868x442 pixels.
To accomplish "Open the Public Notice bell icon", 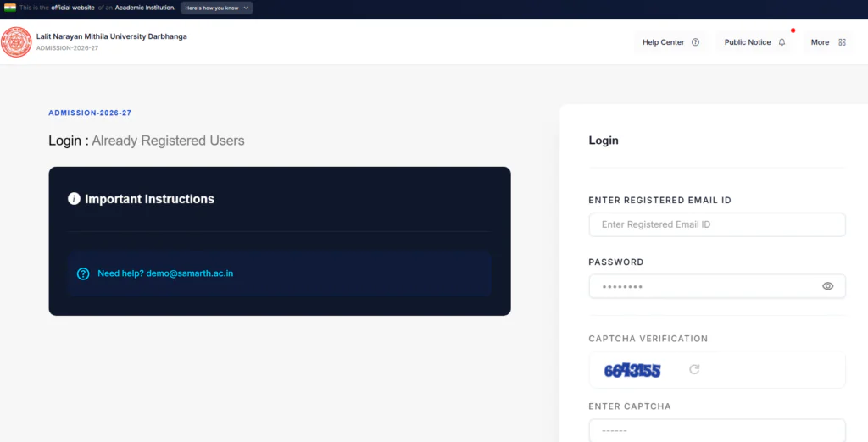I will pos(782,42).
